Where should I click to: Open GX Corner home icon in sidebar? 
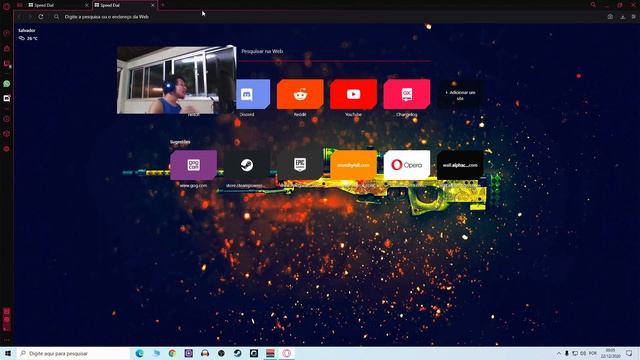7,49
